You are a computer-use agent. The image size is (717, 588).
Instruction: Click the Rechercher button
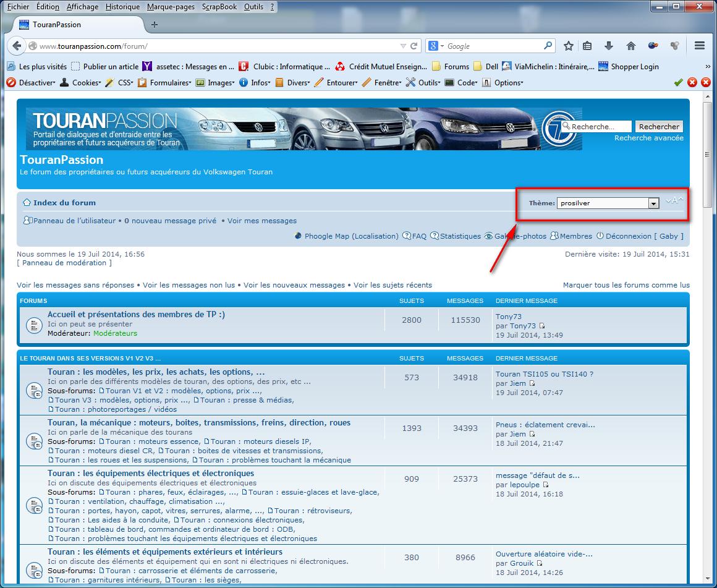659,126
